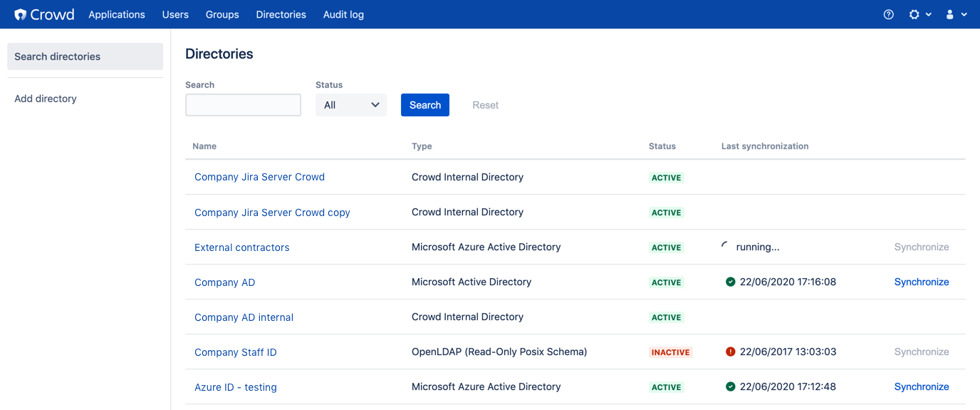Click running spinner for External contractors
980x410 pixels.
point(726,247)
